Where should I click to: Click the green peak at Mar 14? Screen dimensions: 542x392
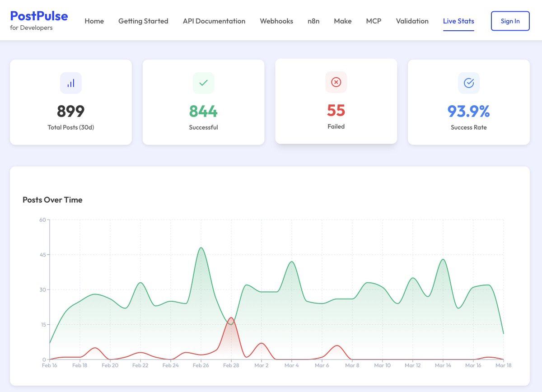(x=443, y=260)
